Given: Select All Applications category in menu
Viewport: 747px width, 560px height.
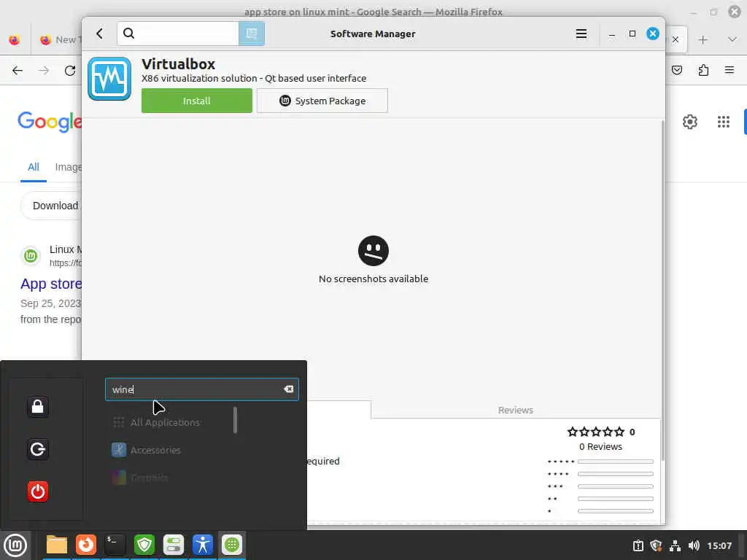Looking at the screenshot, I should 165,422.
